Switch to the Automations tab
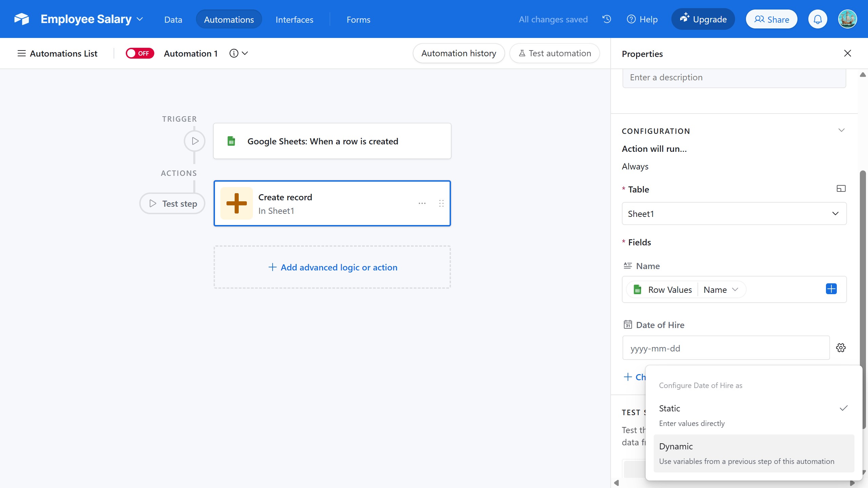This screenshot has width=868, height=488. click(229, 19)
